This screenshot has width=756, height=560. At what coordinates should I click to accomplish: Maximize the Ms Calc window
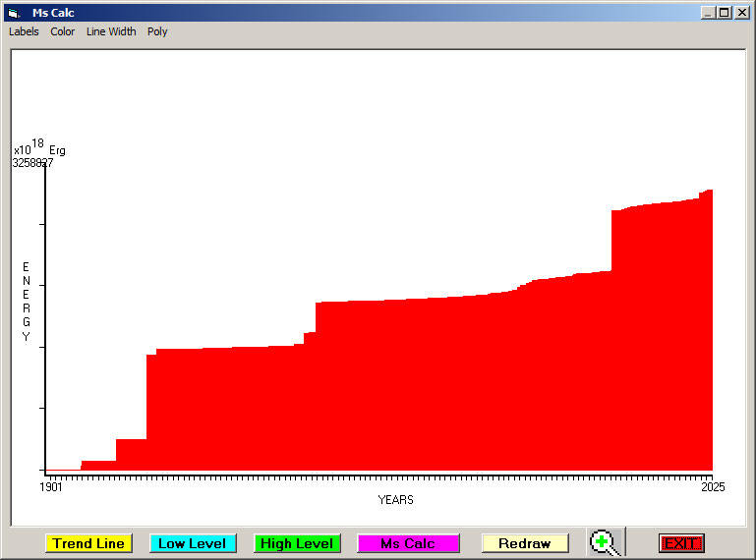(725, 13)
